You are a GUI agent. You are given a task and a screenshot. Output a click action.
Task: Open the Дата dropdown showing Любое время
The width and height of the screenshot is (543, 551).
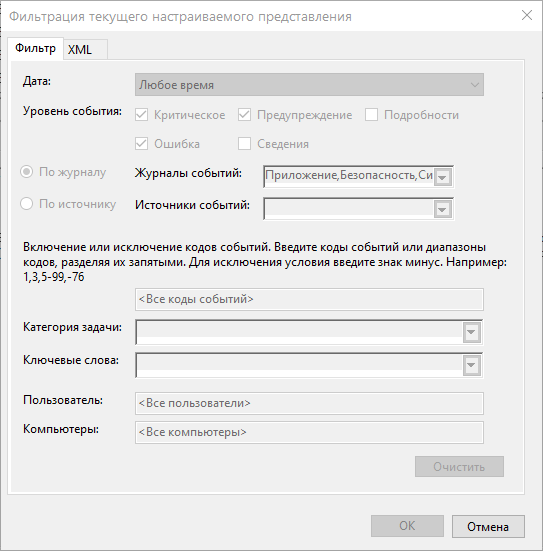pyautogui.click(x=309, y=85)
